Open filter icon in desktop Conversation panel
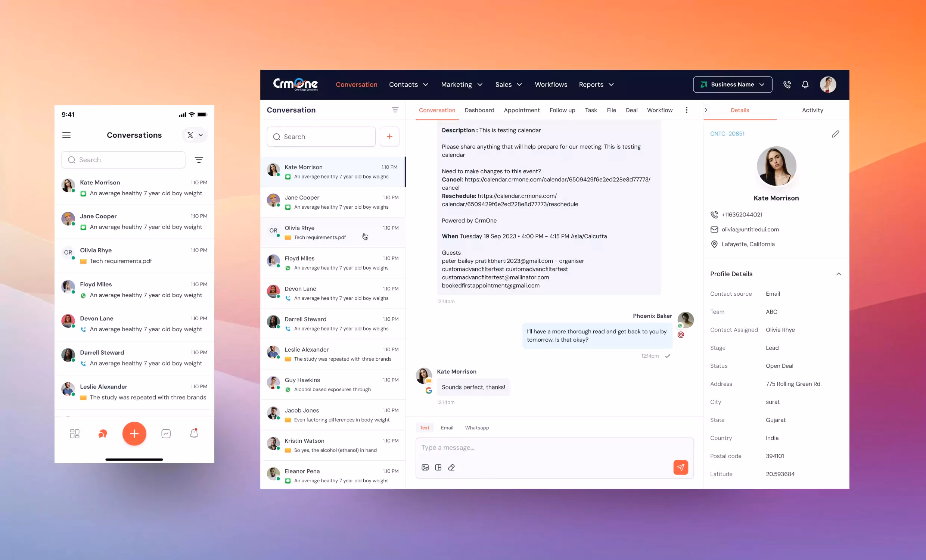 (x=395, y=110)
